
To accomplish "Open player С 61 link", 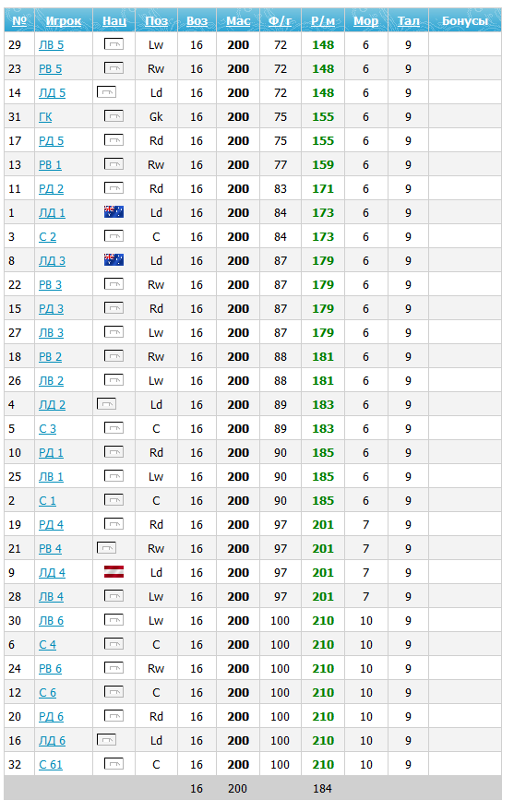I will coord(51,764).
